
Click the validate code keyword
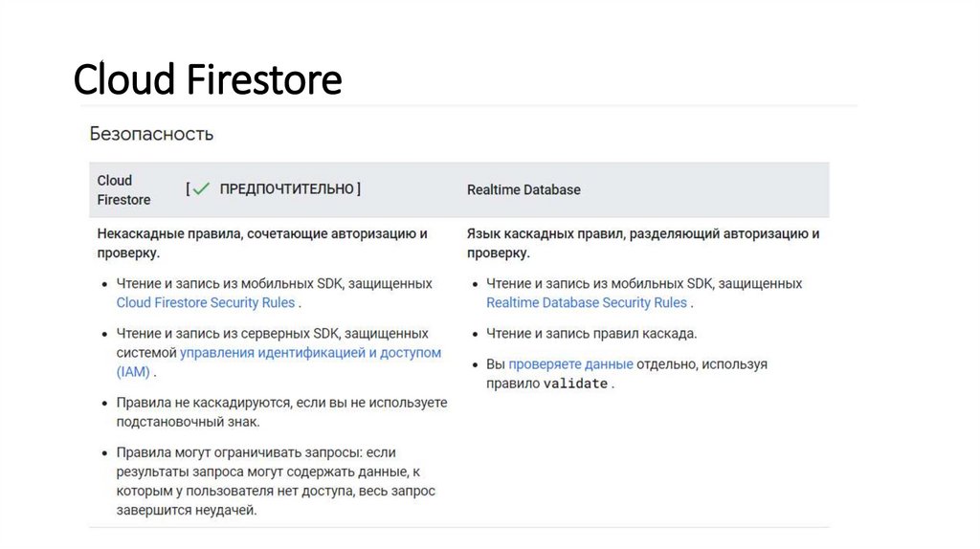pos(575,384)
